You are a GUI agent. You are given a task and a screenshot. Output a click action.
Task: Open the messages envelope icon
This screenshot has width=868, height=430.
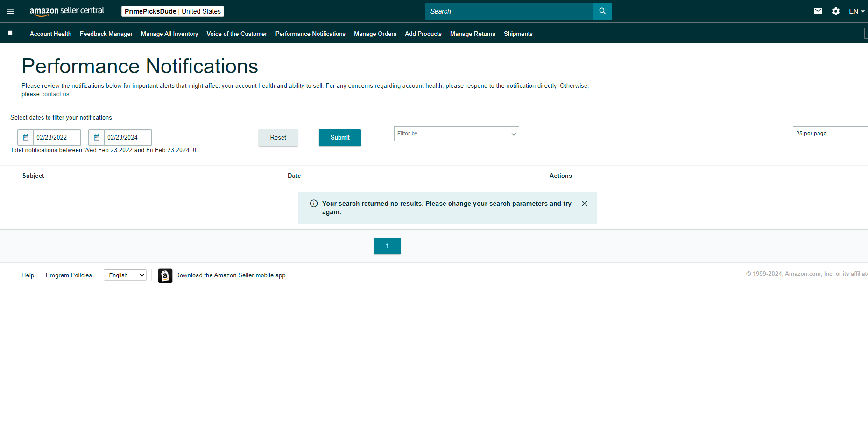point(818,11)
